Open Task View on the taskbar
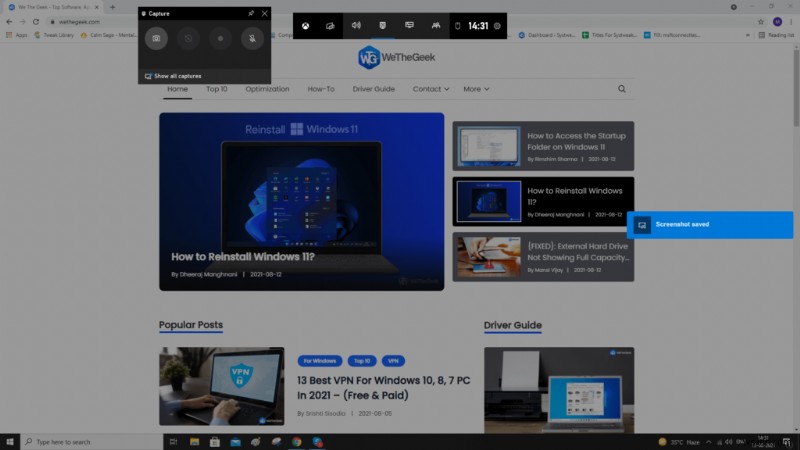The width and height of the screenshot is (800, 450). pos(173,442)
